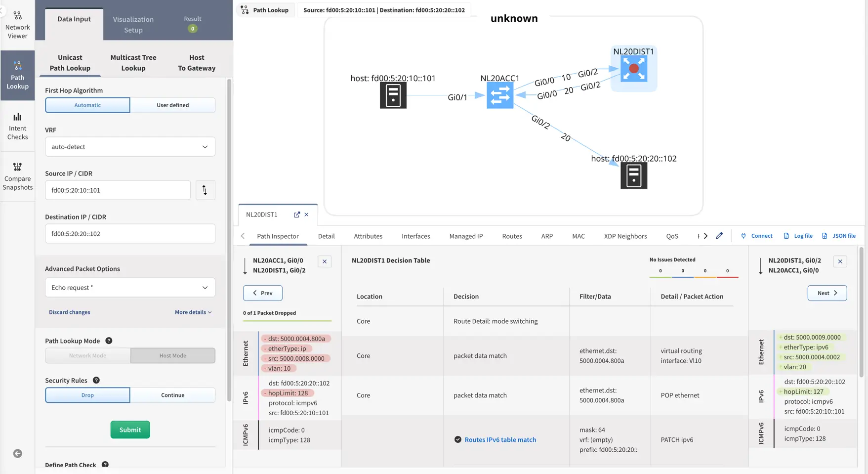Open the Routes IPv6 table match link

pos(500,440)
